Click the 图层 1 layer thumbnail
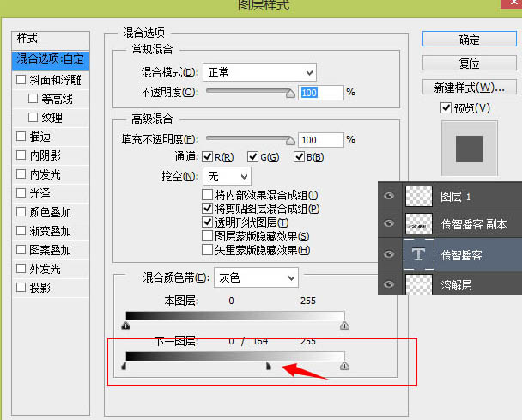522x420 pixels. [x=419, y=196]
